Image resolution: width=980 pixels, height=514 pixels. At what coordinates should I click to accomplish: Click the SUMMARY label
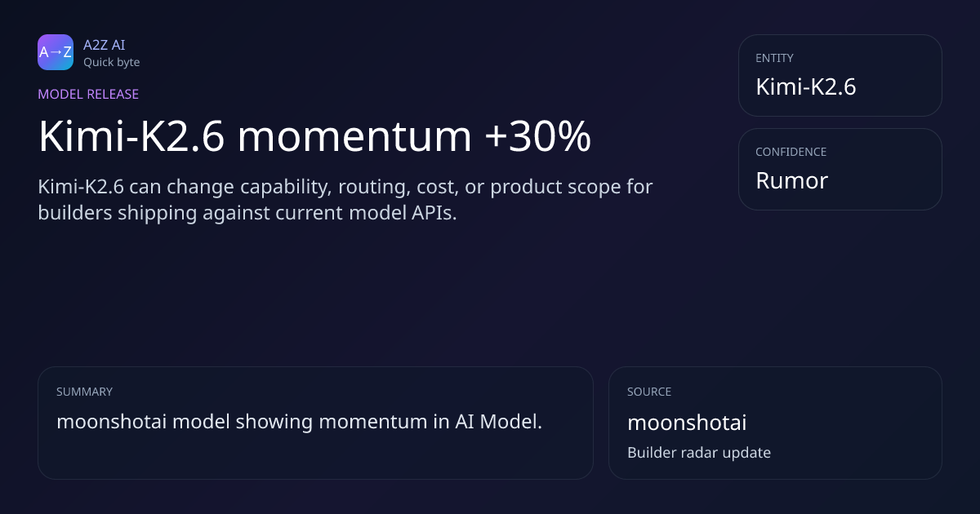click(84, 392)
